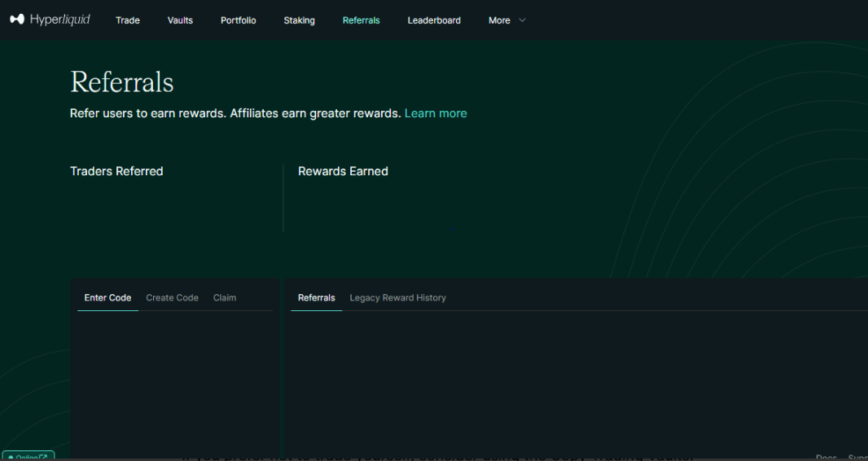The width and height of the screenshot is (868, 461).
Task: Follow the Learn more link
Action: click(436, 113)
